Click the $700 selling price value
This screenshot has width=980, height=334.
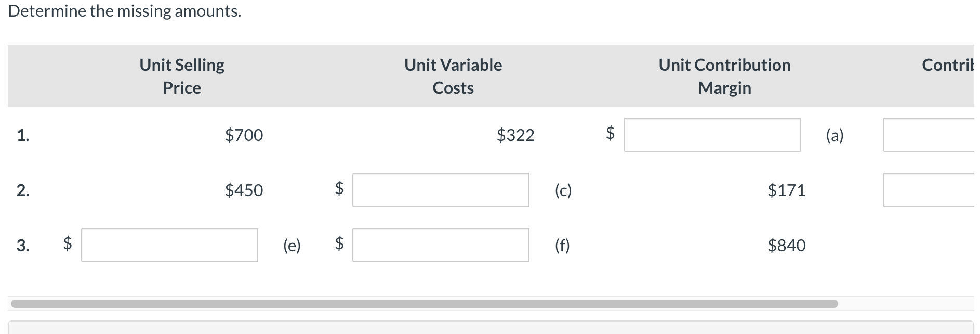(244, 135)
